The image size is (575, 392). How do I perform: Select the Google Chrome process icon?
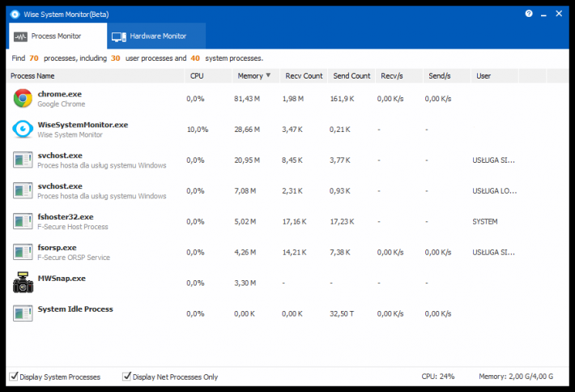(x=23, y=98)
